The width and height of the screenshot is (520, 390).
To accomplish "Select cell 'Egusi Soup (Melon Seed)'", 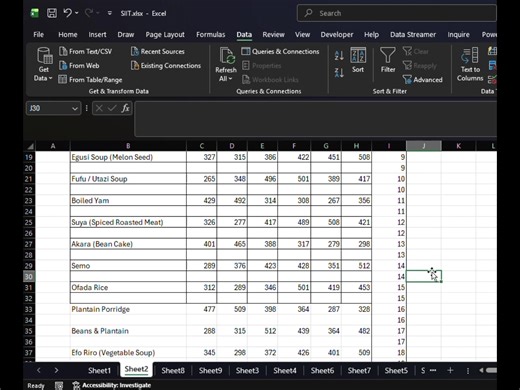I will 128,157.
